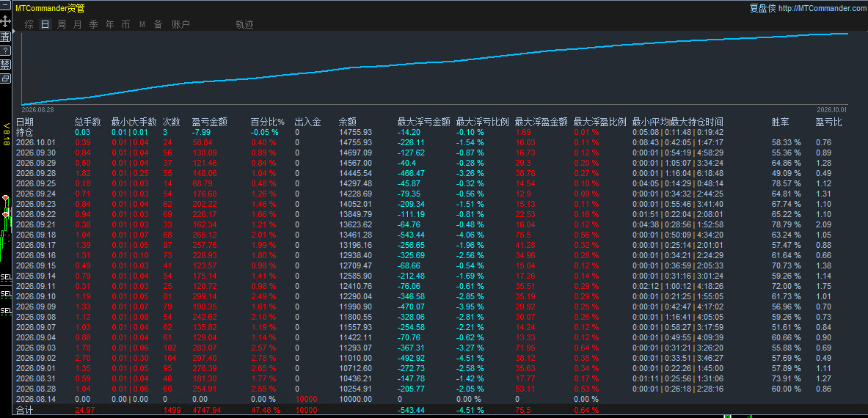The height and width of the screenshot is (418, 868).
Task: Click the 百分比% column header
Action: (267, 122)
